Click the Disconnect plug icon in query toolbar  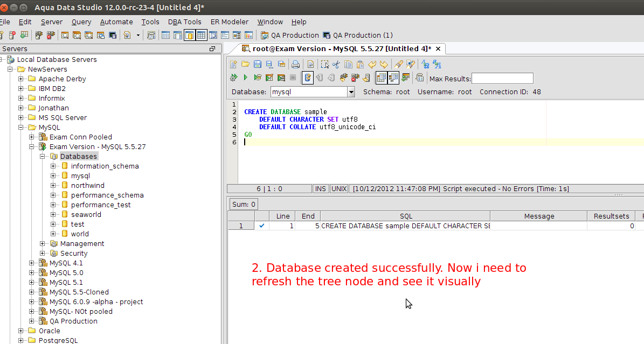[355, 78]
